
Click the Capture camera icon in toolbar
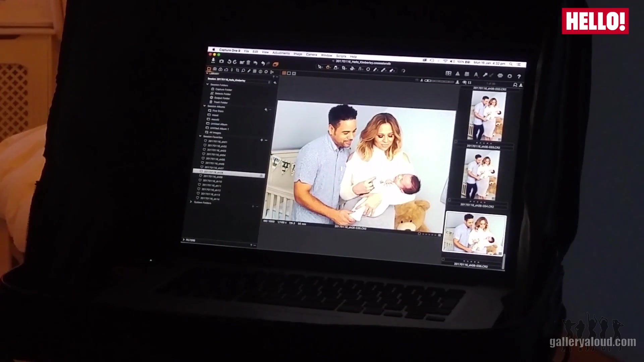point(221,61)
